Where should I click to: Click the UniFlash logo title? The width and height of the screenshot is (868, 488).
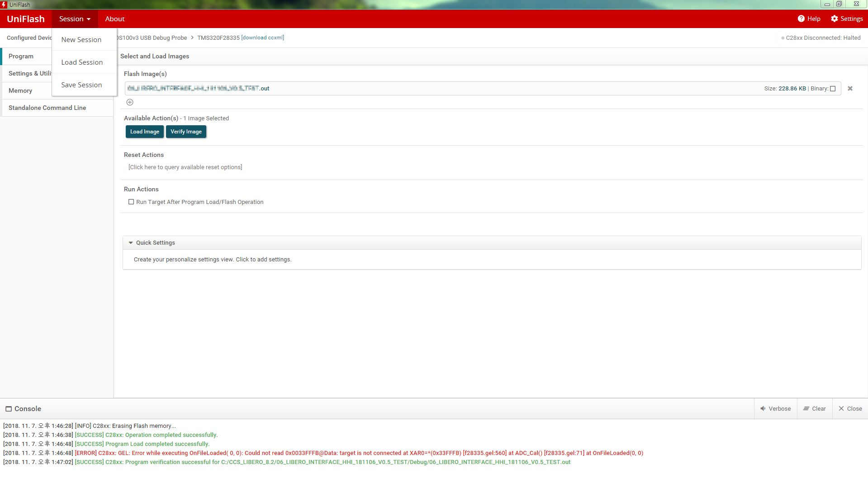point(26,19)
